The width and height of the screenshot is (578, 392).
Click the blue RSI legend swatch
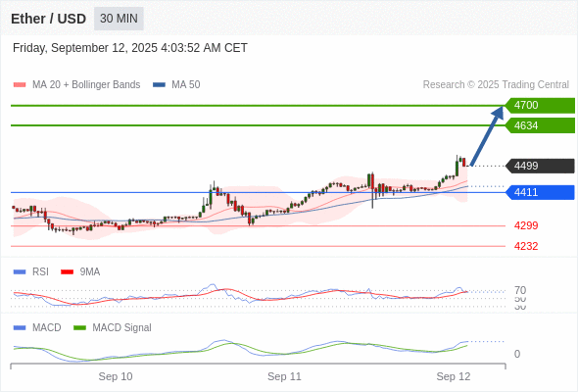(20, 272)
